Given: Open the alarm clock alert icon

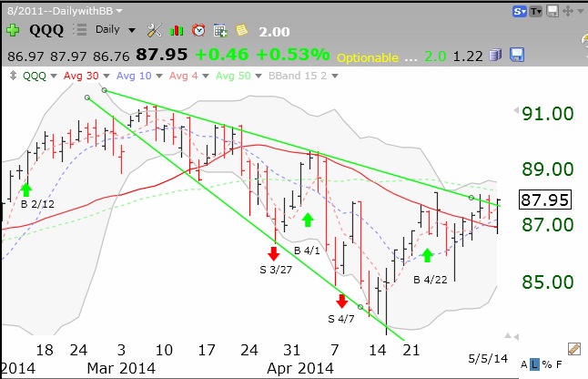Looking at the screenshot, I should coord(198,30).
